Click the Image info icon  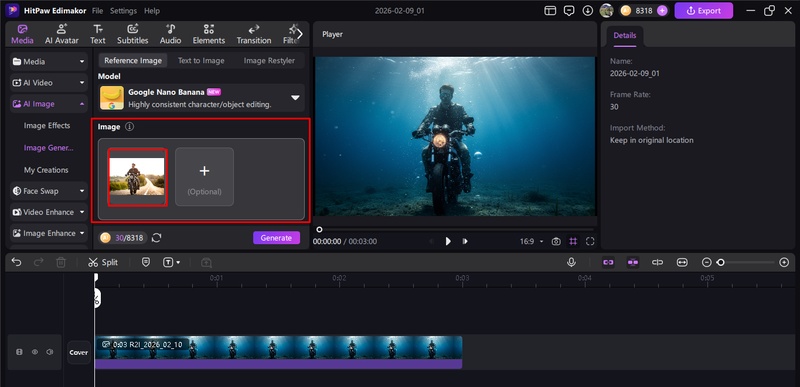130,127
